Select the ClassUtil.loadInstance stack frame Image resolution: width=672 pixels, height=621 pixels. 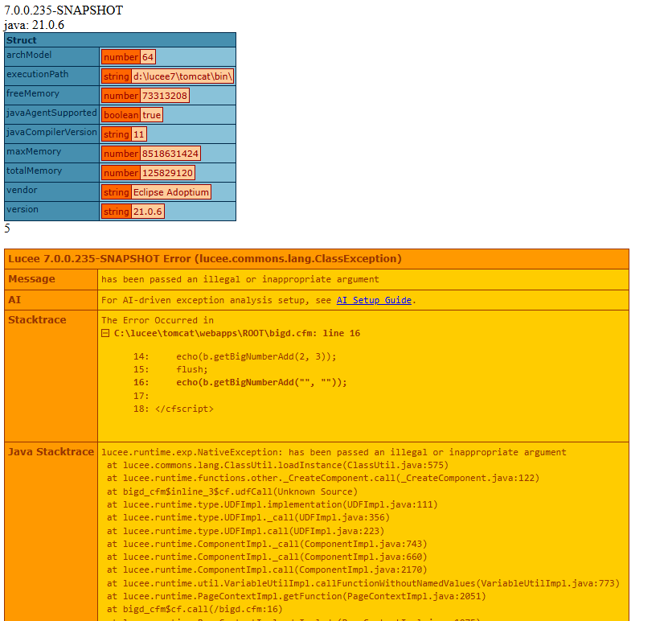277,465
